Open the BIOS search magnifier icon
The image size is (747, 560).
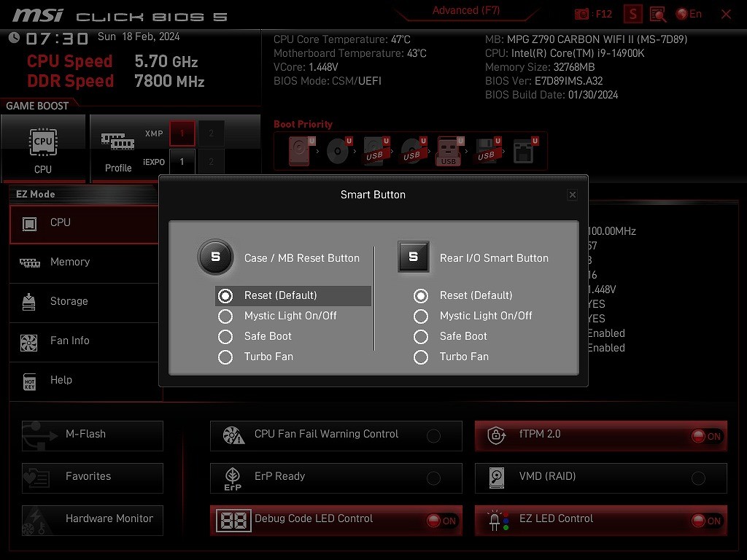pos(658,15)
